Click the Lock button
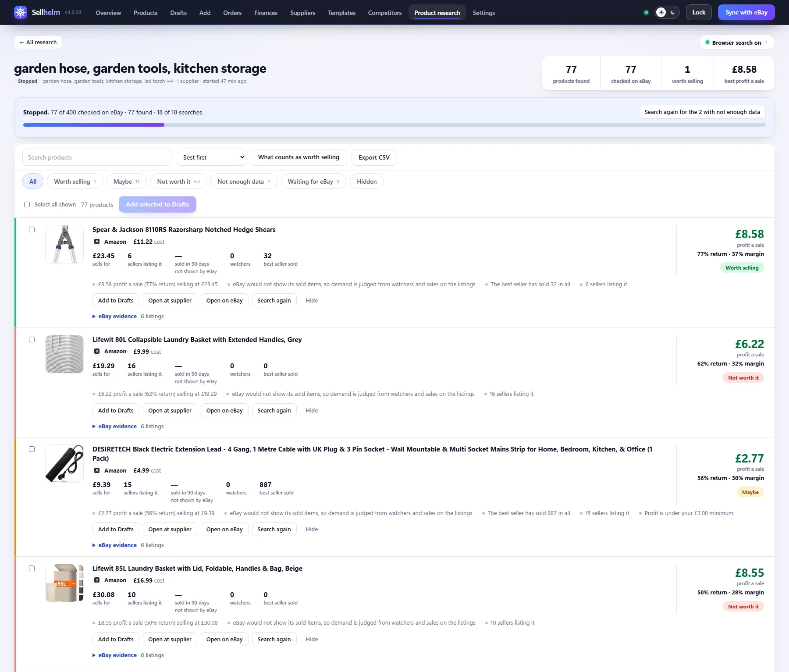The height and width of the screenshot is (672, 789). (x=699, y=12)
